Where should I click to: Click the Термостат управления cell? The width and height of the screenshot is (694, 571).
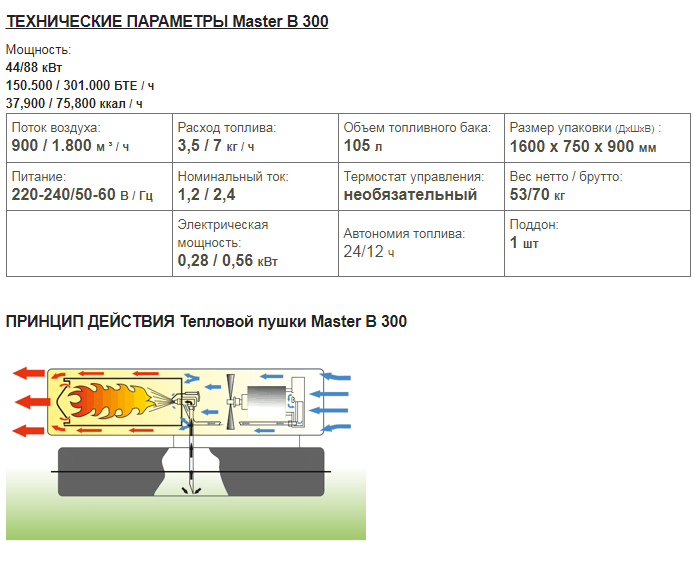pos(420,187)
